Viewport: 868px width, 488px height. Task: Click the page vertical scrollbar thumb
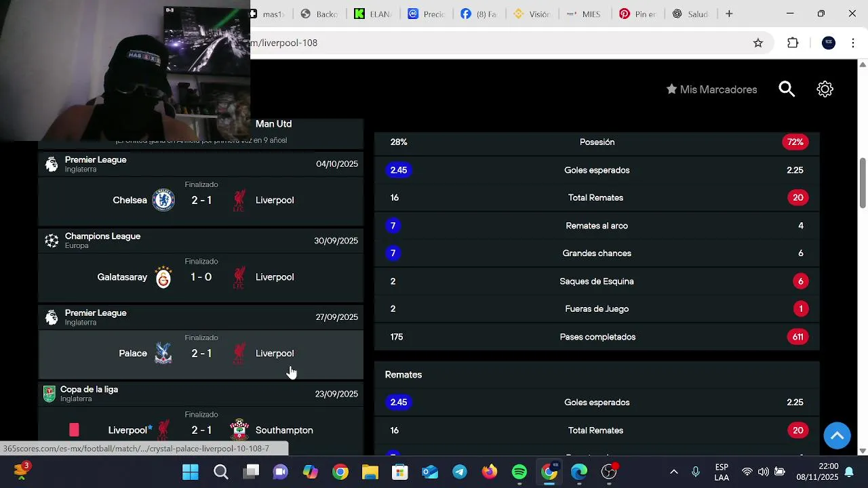[x=863, y=183]
